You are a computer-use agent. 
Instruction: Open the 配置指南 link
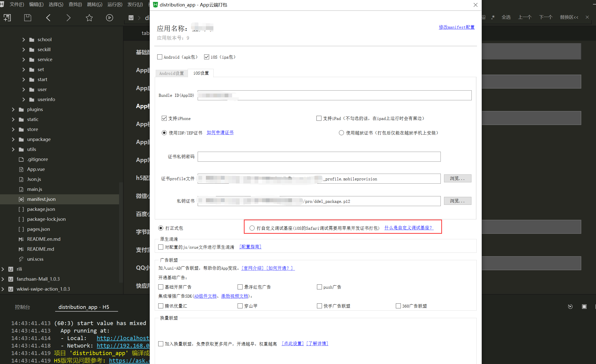[x=250, y=247]
